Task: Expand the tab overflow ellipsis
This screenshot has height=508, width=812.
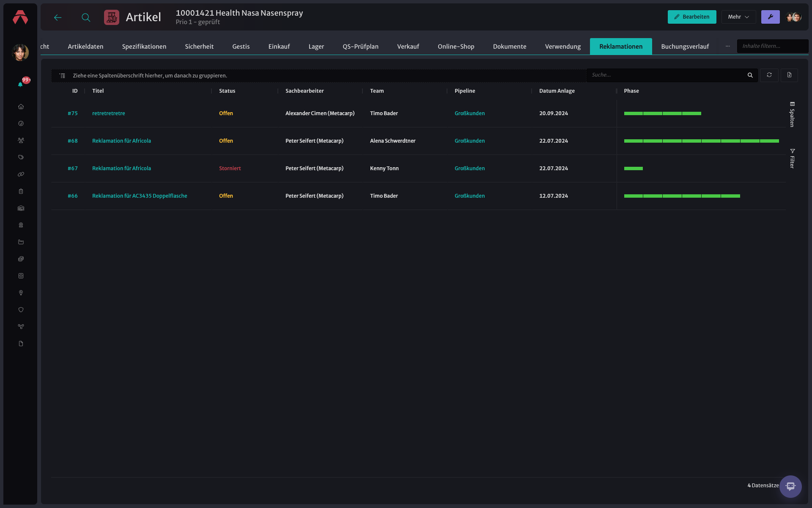Action: 728,46
